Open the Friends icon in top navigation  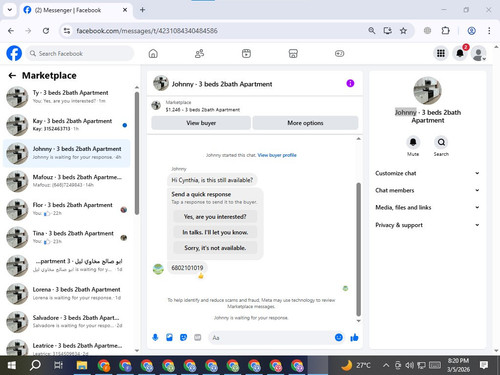pos(199,53)
